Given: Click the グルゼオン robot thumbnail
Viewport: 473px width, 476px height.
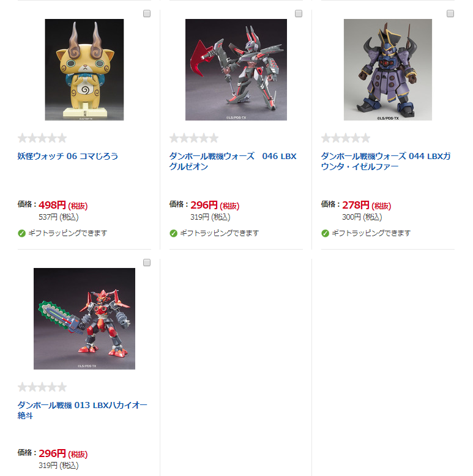Looking at the screenshot, I should [x=236, y=70].
